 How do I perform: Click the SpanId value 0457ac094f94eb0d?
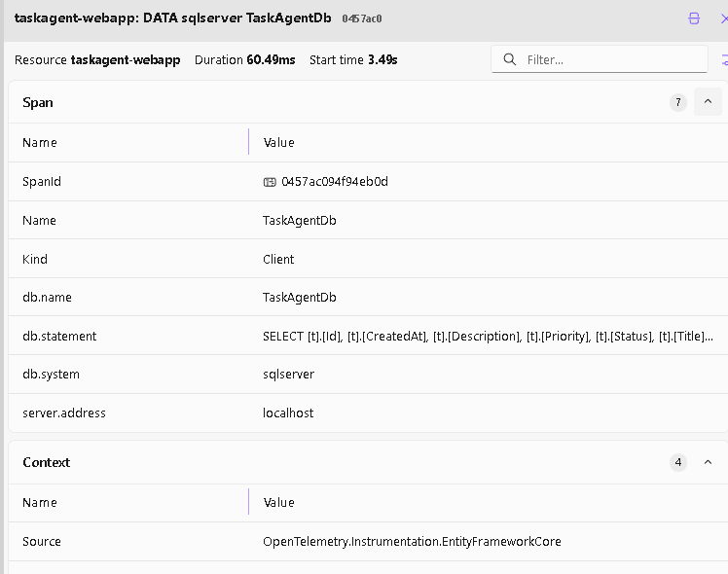click(x=334, y=182)
